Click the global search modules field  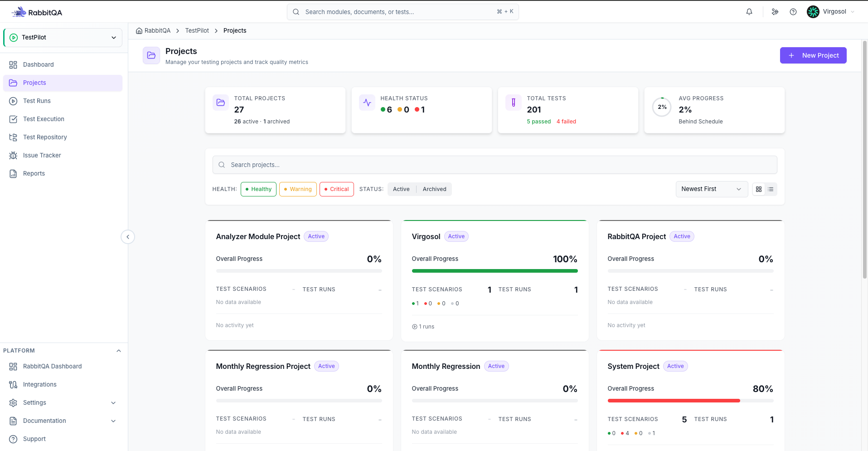(403, 12)
